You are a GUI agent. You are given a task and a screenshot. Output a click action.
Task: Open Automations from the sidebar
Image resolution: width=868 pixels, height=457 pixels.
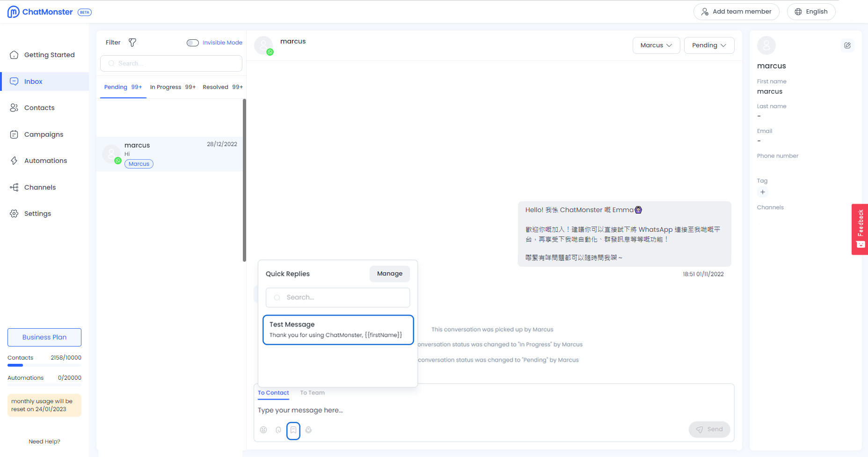point(45,161)
